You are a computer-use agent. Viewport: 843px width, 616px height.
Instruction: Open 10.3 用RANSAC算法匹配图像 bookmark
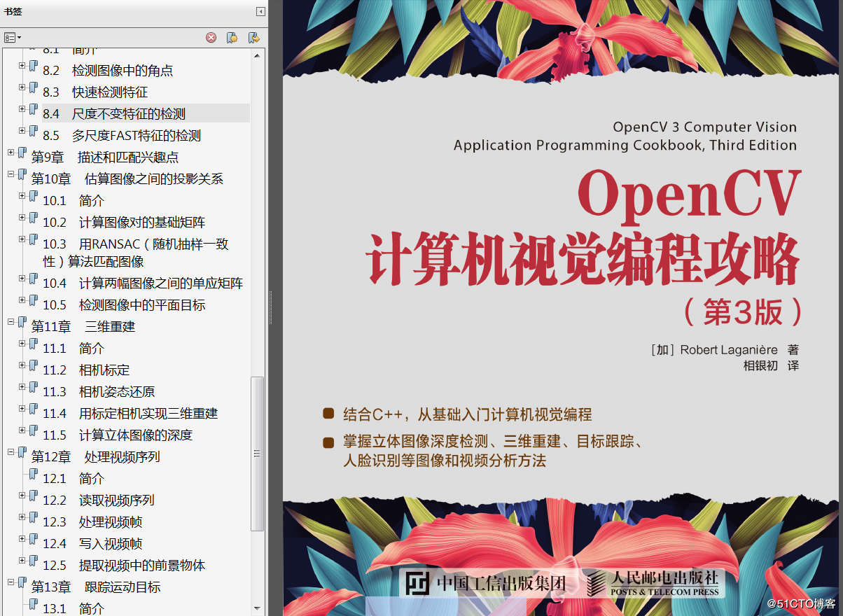coord(136,253)
